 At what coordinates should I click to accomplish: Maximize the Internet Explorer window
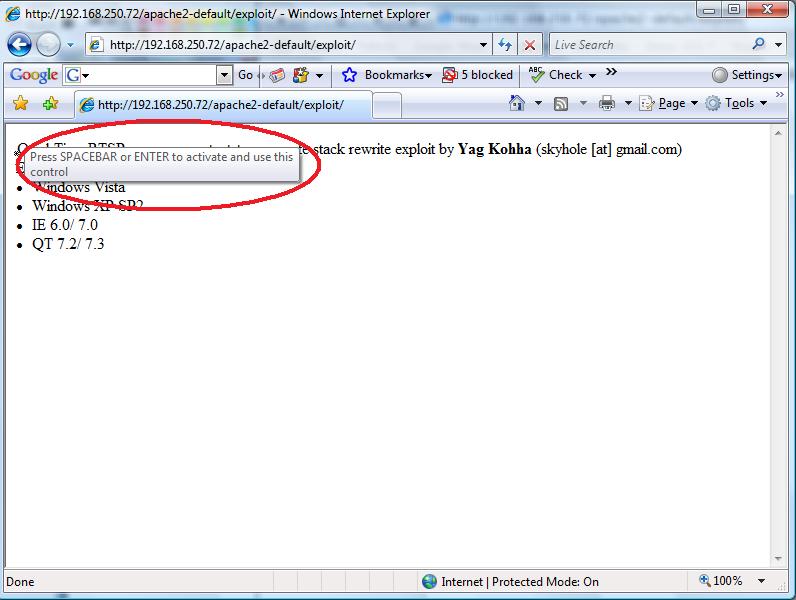[734, 10]
